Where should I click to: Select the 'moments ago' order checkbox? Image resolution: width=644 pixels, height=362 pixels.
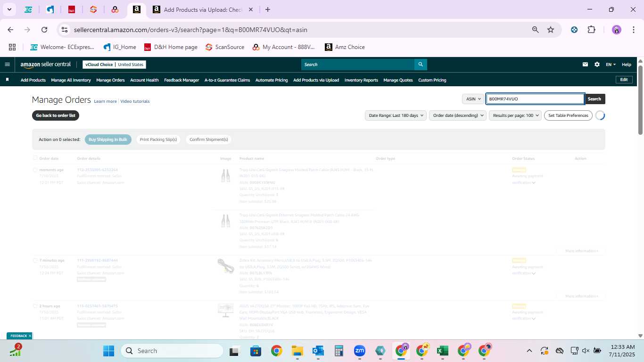(x=35, y=170)
